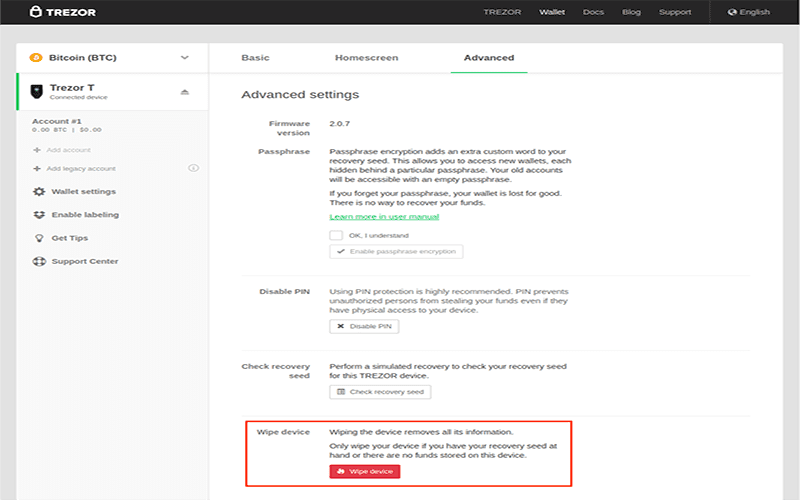Click Add account in the sidebar
Image resolution: width=800 pixels, height=500 pixels.
click(x=68, y=150)
